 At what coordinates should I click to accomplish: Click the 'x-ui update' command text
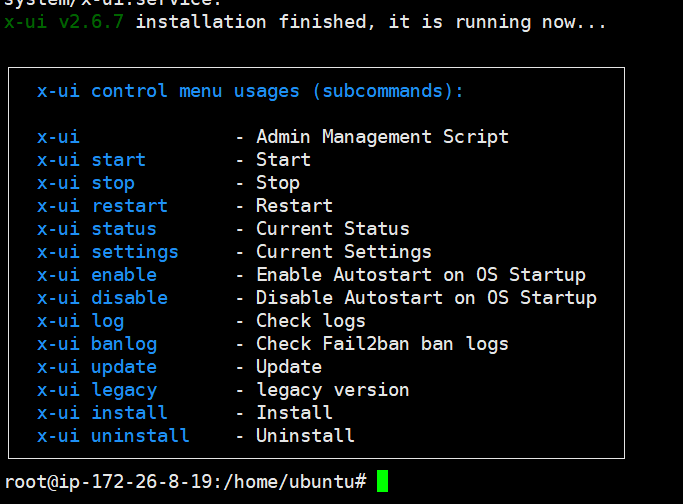click(x=97, y=368)
